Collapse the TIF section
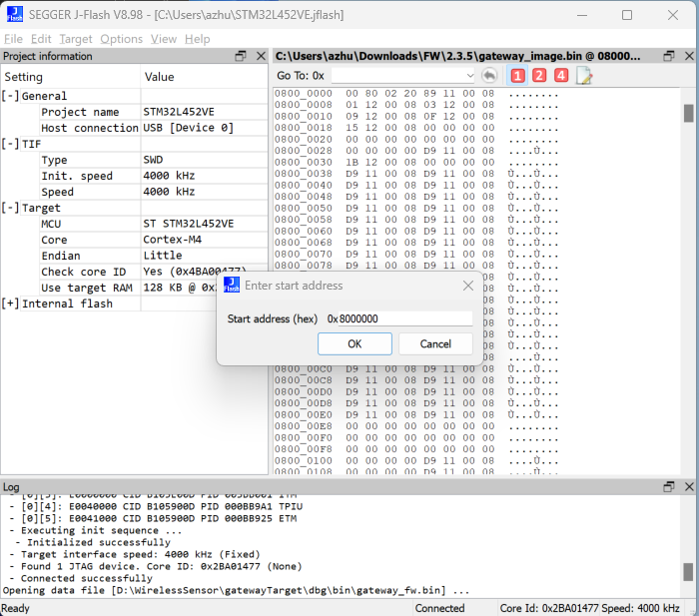Viewport: 699px width, 616px height. point(10,144)
